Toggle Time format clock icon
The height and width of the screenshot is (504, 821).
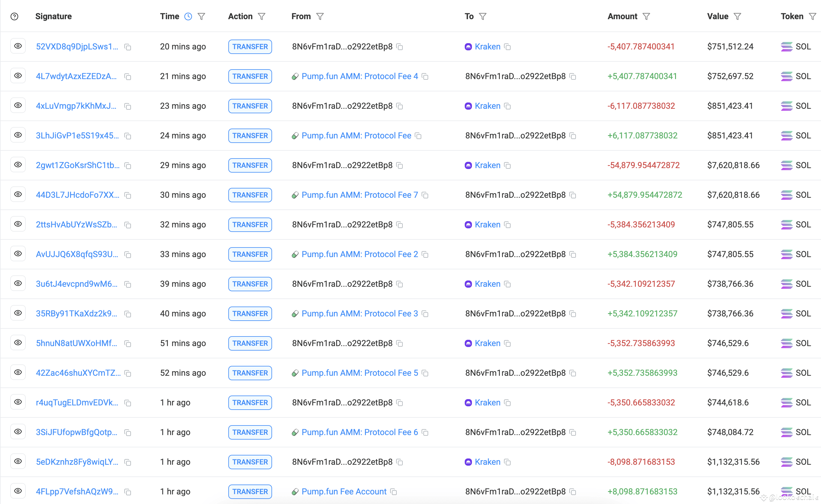188,16
